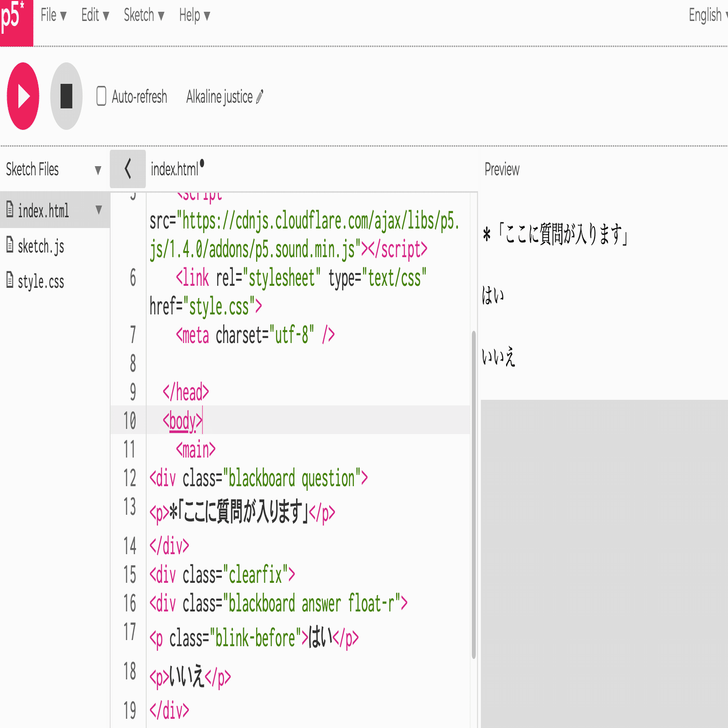Click the gray preview canvas area
The height and width of the screenshot is (728, 728).
coord(604,563)
